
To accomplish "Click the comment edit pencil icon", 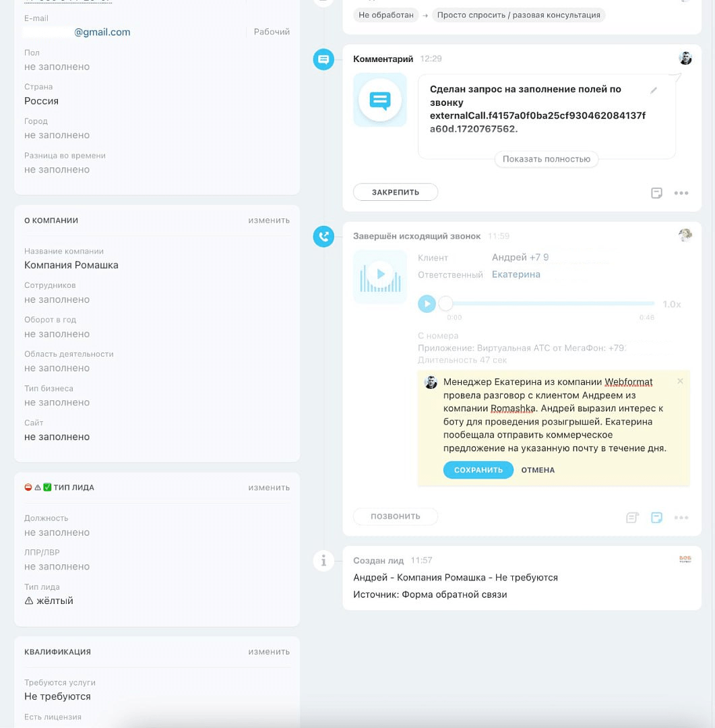I will [653, 90].
